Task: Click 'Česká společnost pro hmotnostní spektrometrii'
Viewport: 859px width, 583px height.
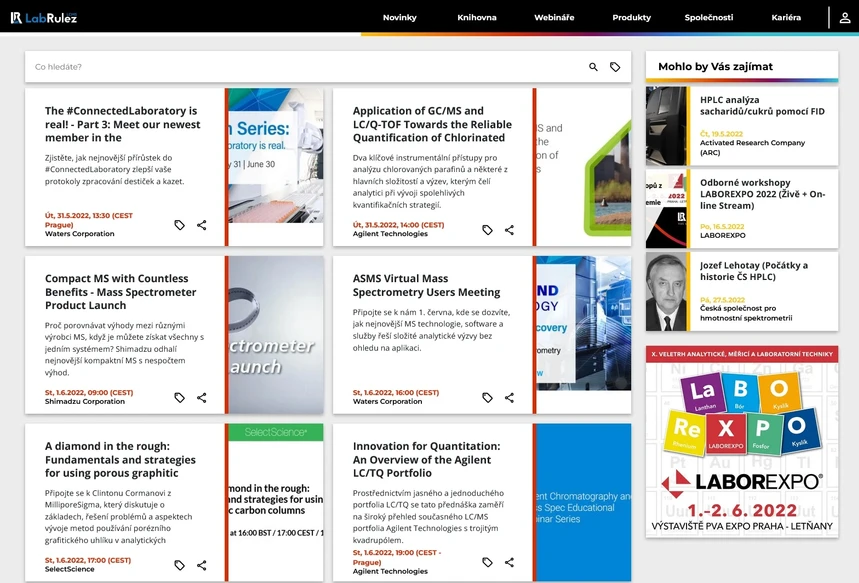Action: [746, 313]
